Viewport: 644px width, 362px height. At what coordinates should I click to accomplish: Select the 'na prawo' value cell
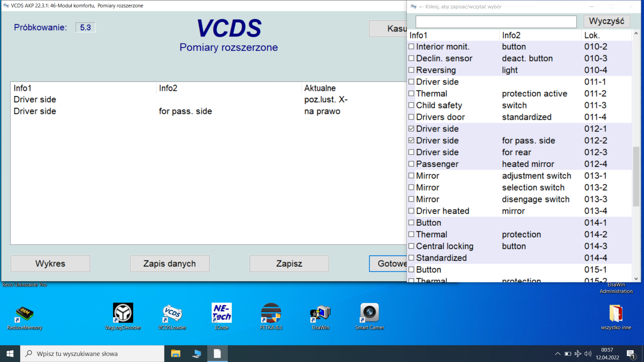click(322, 111)
